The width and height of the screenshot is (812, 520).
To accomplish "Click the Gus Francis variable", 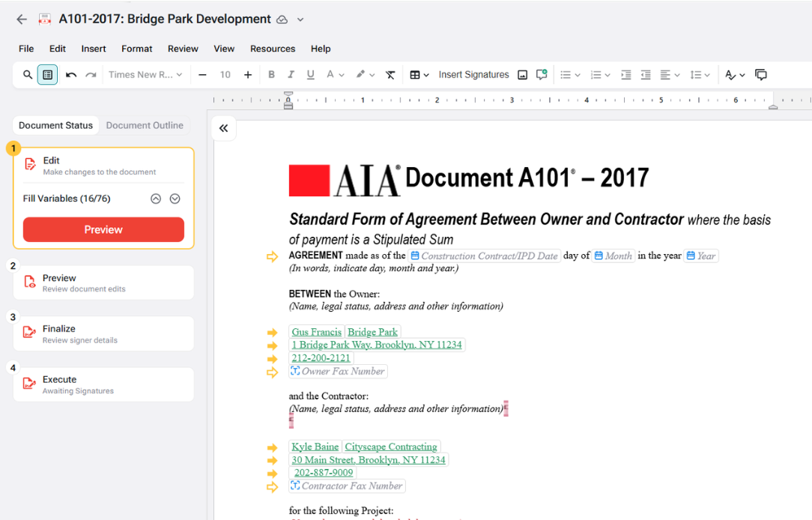I will click(x=316, y=332).
